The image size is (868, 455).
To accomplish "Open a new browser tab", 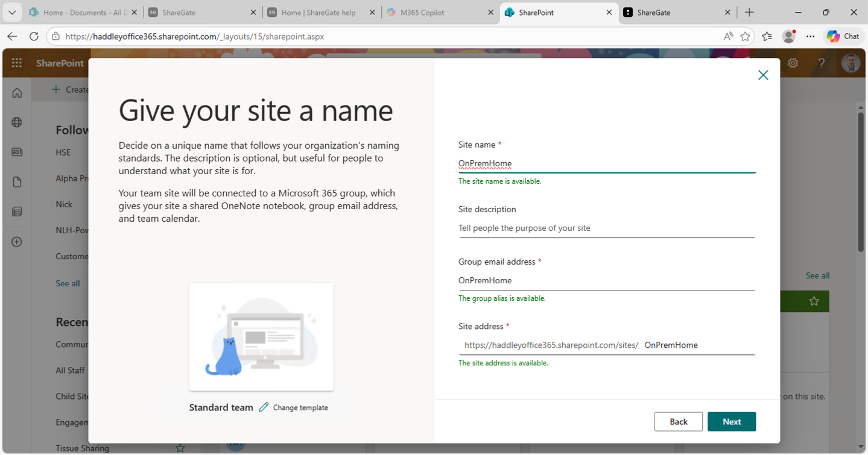I will [x=749, y=12].
